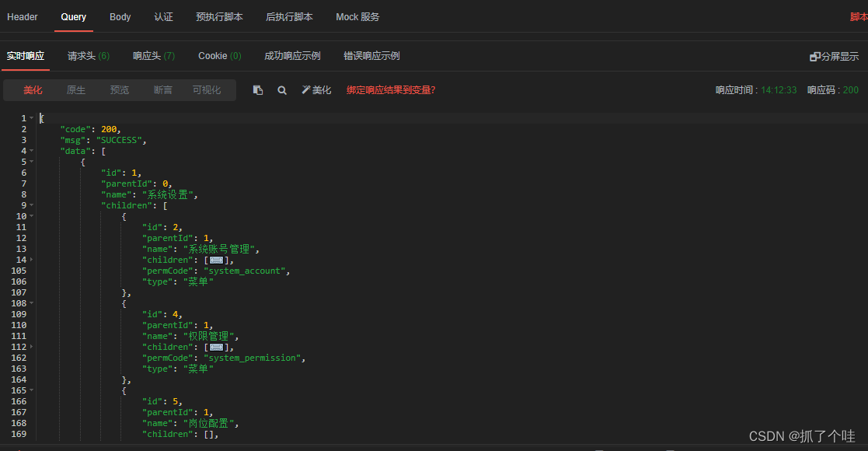Select the 原生 raw view mode

pyautogui.click(x=75, y=89)
